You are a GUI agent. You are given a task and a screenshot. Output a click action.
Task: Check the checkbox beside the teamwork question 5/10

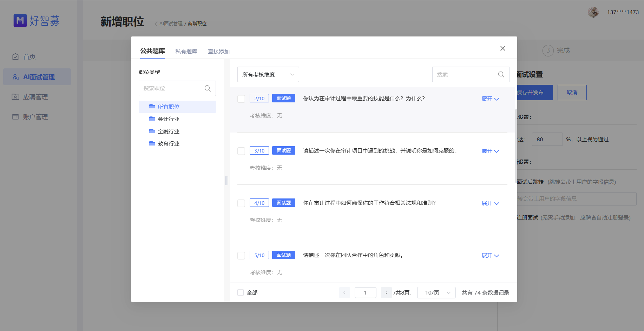click(x=241, y=255)
